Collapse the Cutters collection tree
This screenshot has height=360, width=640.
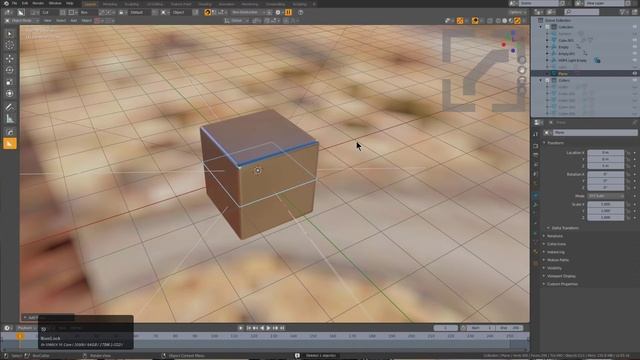(540, 80)
